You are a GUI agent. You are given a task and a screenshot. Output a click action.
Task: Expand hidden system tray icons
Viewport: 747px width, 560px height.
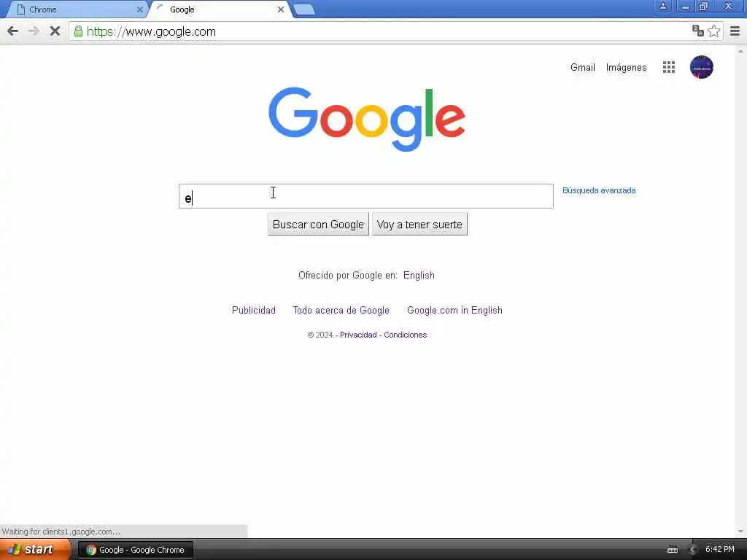pos(693,550)
